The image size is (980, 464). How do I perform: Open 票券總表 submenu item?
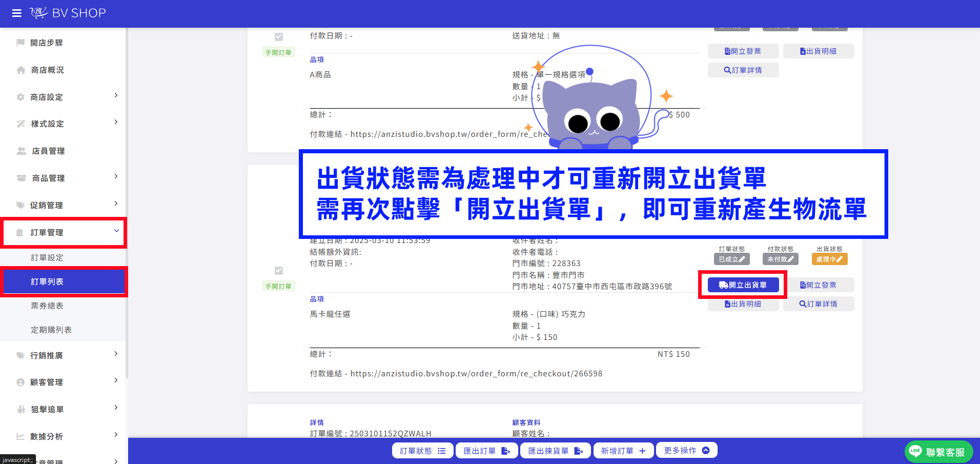coord(47,306)
